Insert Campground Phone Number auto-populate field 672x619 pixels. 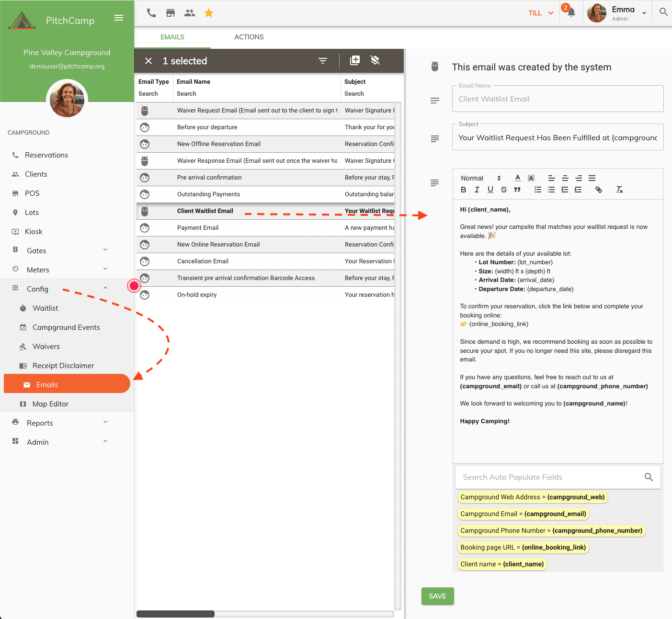[551, 530]
